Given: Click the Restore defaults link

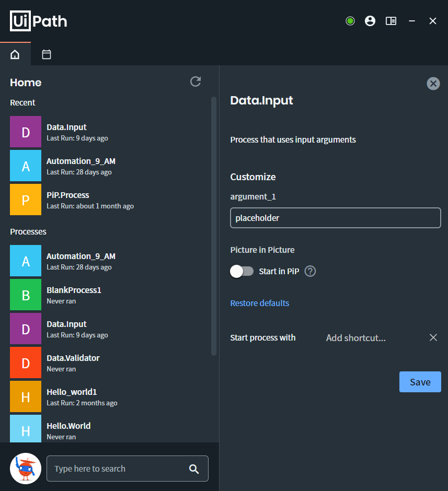Looking at the screenshot, I should [260, 303].
